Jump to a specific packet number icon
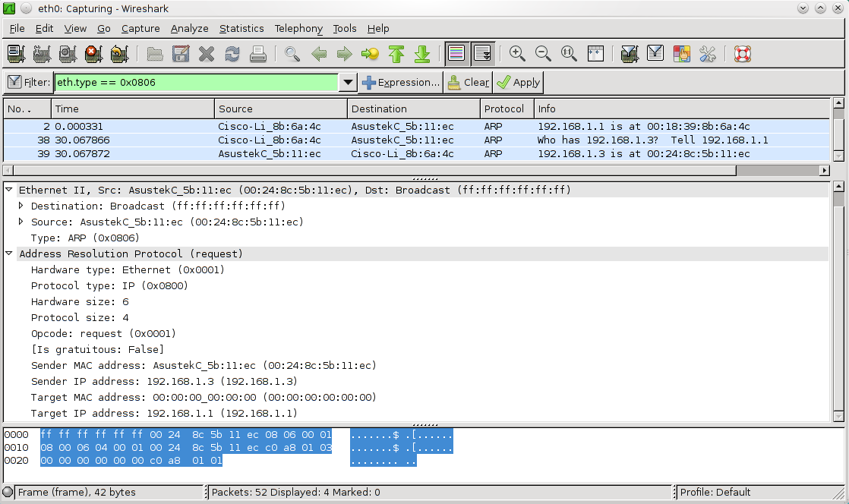Screen dimensions: 849x504 pyautogui.click(x=371, y=54)
